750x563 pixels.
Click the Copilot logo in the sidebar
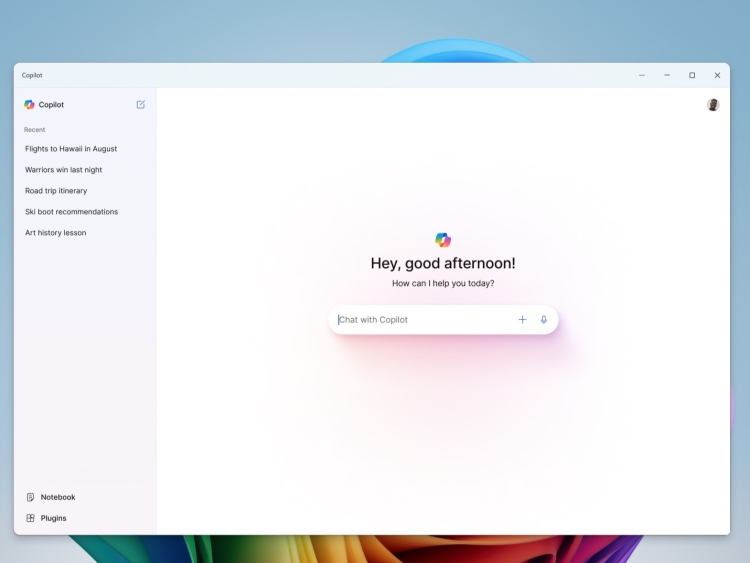(30, 104)
